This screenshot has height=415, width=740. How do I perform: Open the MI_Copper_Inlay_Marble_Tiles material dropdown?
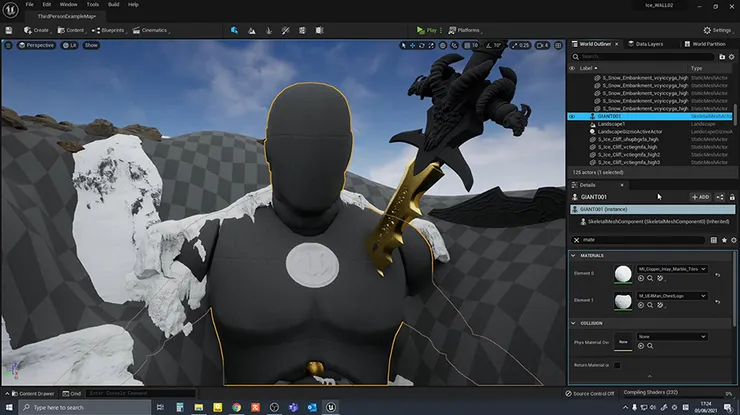(x=672, y=269)
